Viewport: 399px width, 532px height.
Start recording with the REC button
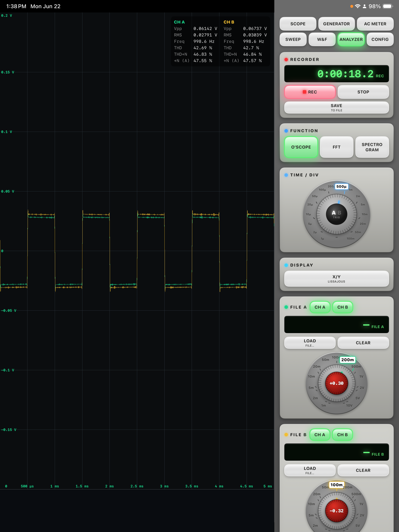coord(310,92)
